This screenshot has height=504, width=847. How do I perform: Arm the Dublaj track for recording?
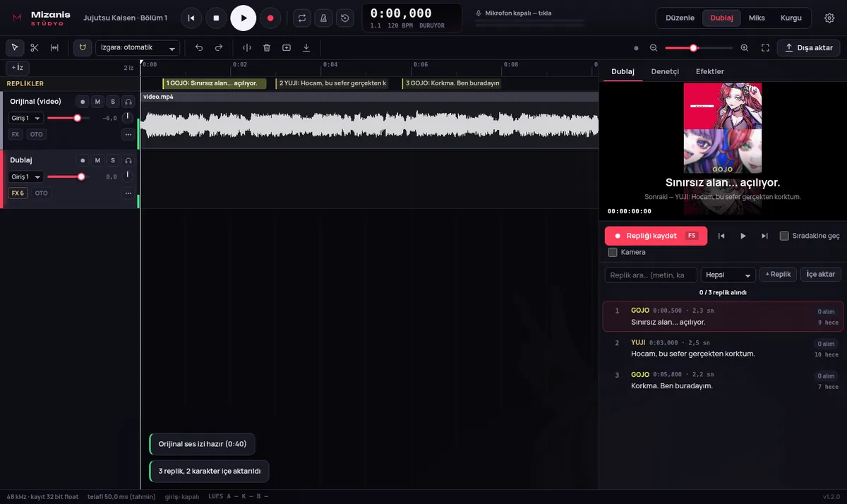click(x=83, y=160)
